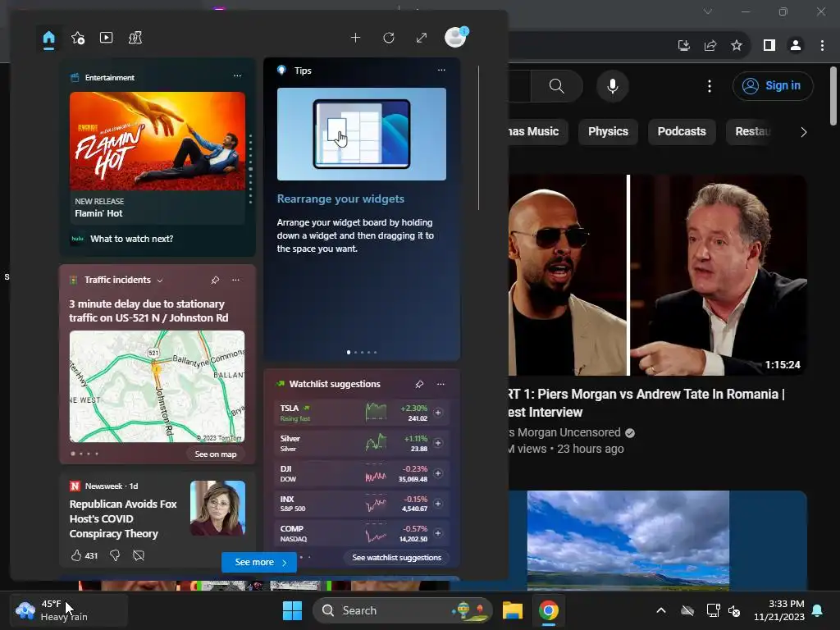The image size is (840, 630).
Task: Click Sign in on YouTube
Action: (773, 85)
